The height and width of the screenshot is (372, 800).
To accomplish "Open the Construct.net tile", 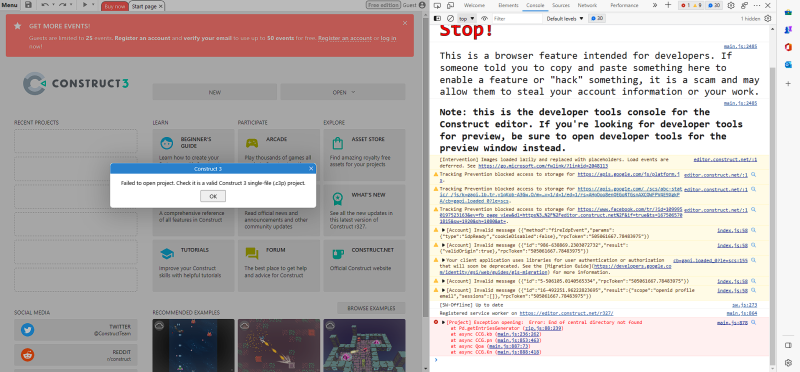I will (364, 265).
